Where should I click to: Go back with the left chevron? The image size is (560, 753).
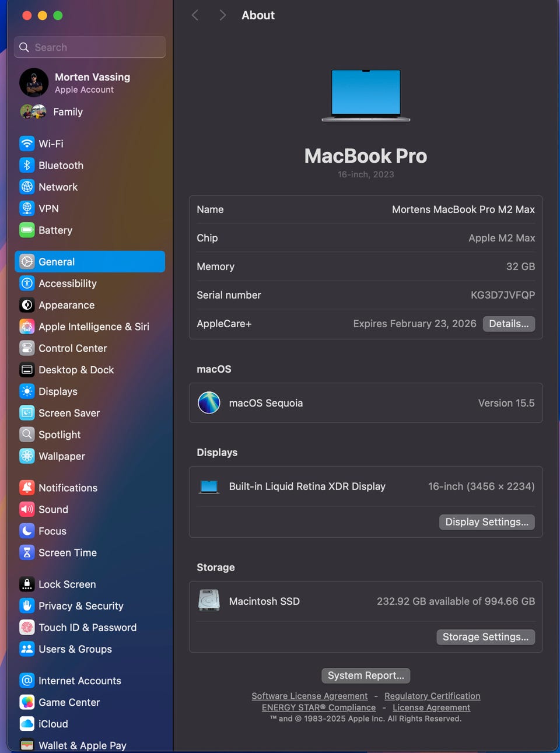tap(195, 15)
